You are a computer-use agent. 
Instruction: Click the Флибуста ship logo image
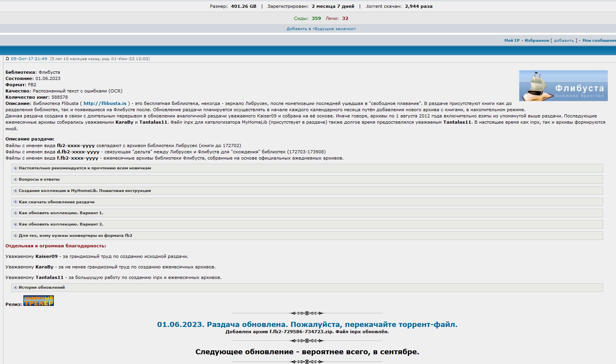pyautogui.click(x=563, y=86)
